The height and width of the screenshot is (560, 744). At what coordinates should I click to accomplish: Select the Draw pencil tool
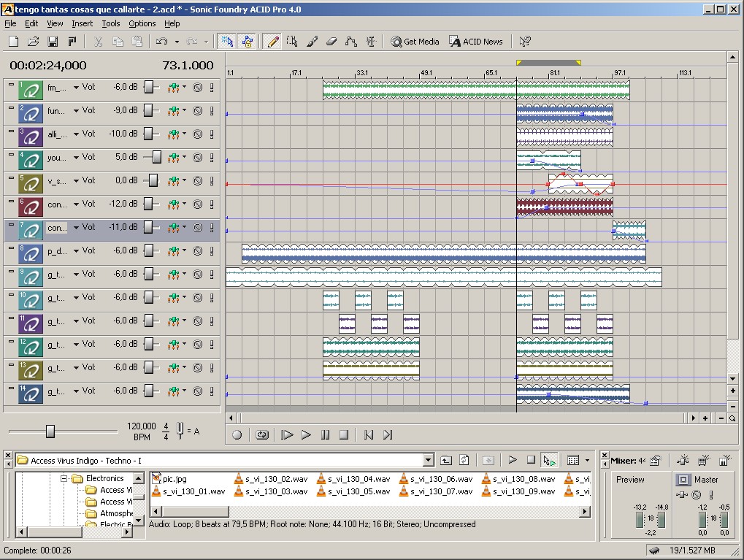273,42
